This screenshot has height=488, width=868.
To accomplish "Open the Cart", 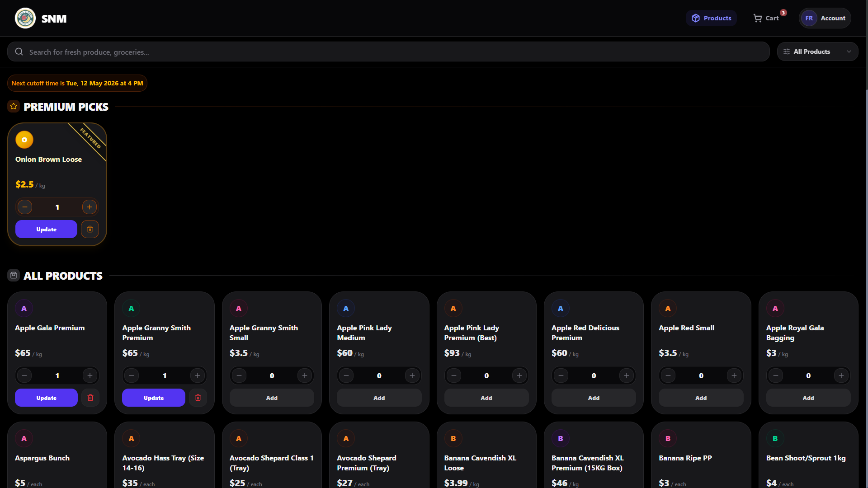I will click(766, 18).
